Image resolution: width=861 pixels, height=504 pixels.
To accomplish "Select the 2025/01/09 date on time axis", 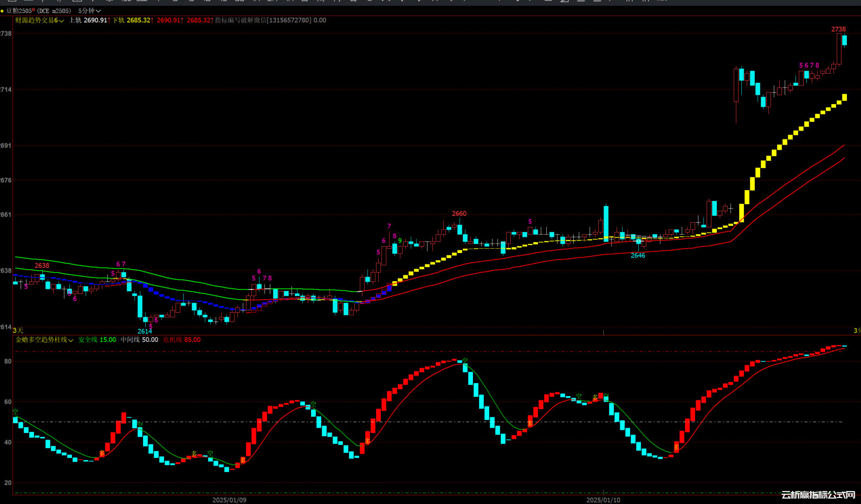I will point(229,500).
